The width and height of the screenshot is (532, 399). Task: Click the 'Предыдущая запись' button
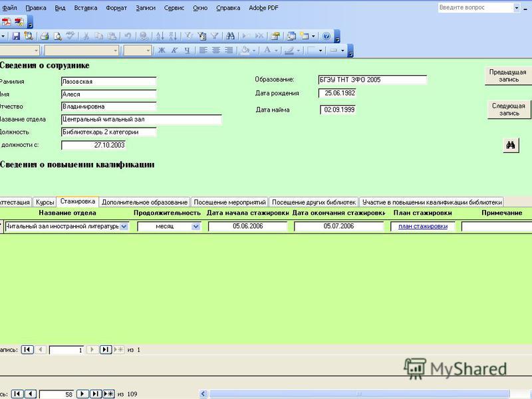click(x=508, y=76)
